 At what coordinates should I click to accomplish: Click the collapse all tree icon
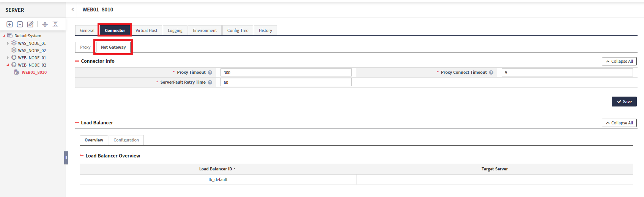pyautogui.click(x=55, y=24)
